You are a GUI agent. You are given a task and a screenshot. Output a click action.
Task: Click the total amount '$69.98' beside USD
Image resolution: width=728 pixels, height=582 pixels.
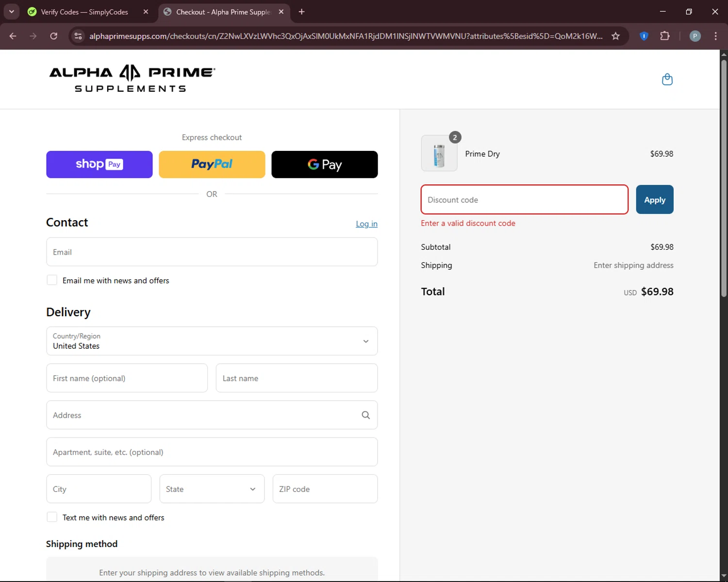(x=657, y=291)
